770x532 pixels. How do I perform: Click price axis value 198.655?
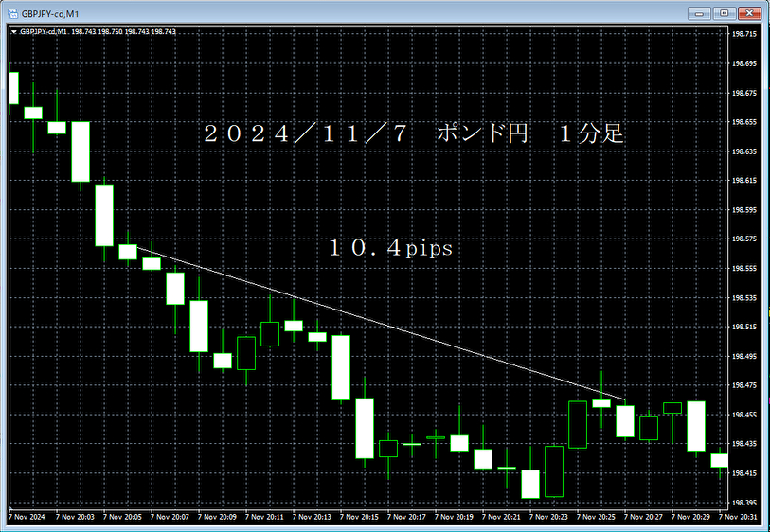pyautogui.click(x=744, y=122)
